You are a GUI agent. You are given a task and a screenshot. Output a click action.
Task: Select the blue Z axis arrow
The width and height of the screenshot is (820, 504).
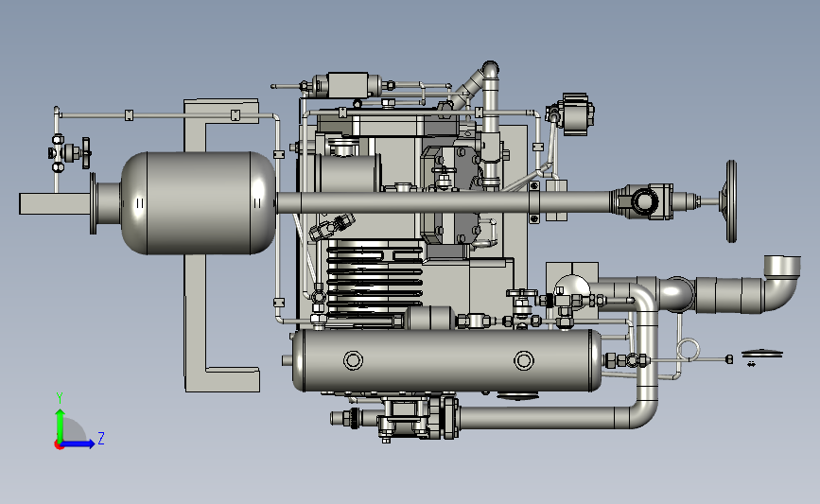78,444
